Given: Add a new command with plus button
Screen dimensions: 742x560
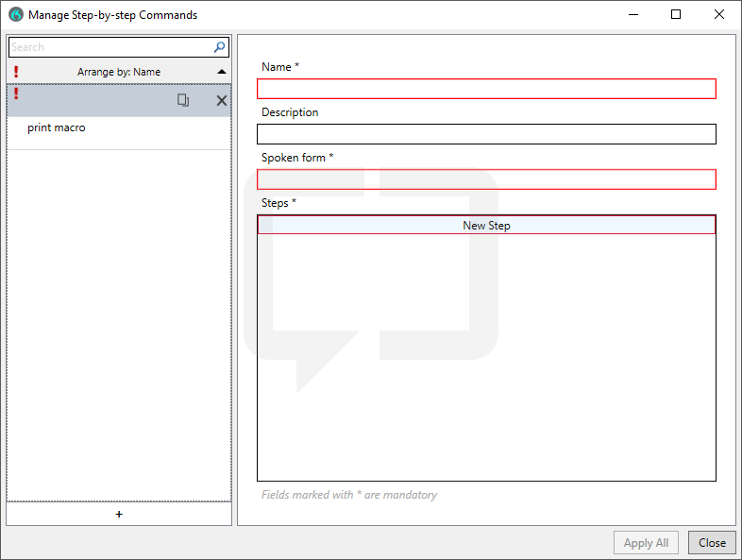Looking at the screenshot, I should click(119, 514).
